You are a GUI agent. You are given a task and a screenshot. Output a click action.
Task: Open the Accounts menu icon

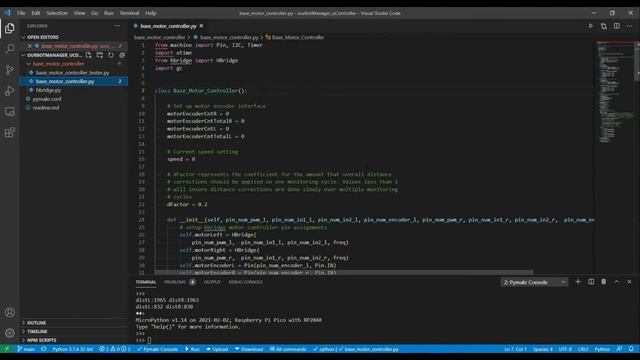[x=9, y=312]
